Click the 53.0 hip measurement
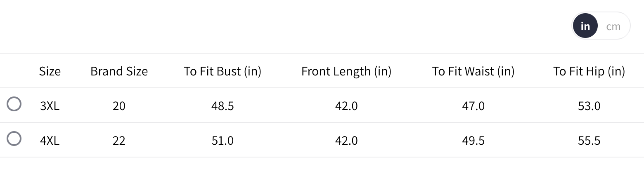The height and width of the screenshot is (188, 644). tap(589, 106)
